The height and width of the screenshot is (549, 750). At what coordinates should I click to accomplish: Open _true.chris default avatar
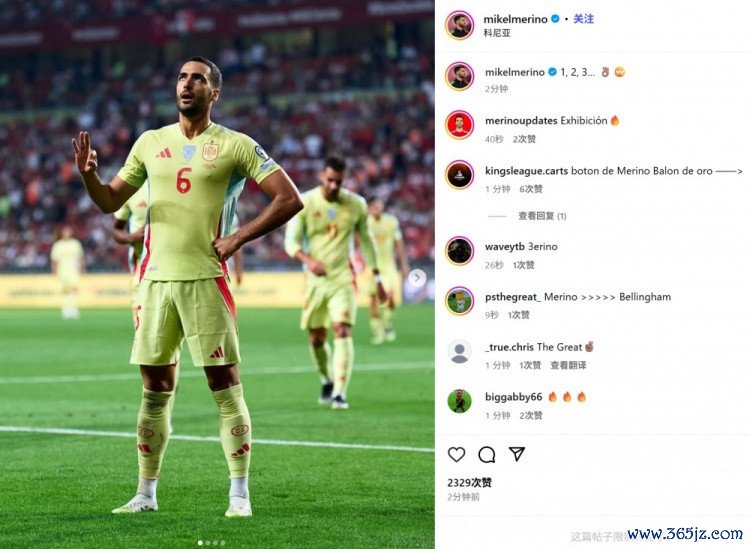tap(460, 352)
